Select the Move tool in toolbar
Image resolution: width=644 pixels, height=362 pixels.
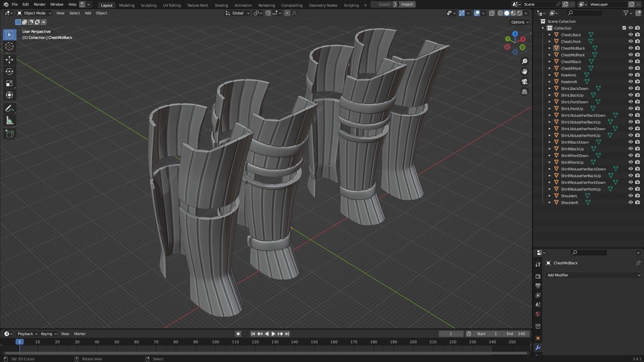[9, 60]
